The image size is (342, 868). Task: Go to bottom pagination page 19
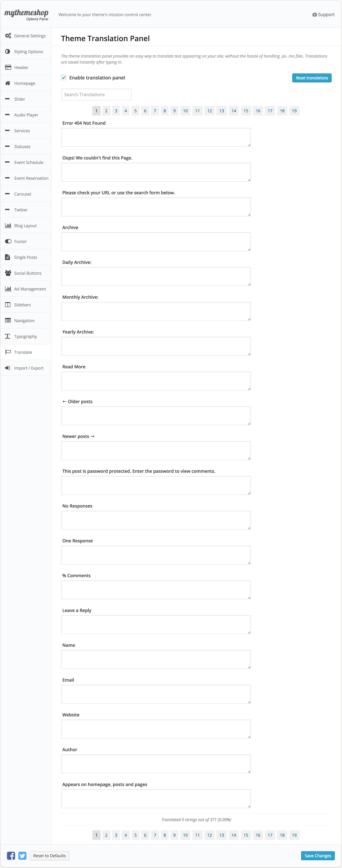pyautogui.click(x=294, y=835)
